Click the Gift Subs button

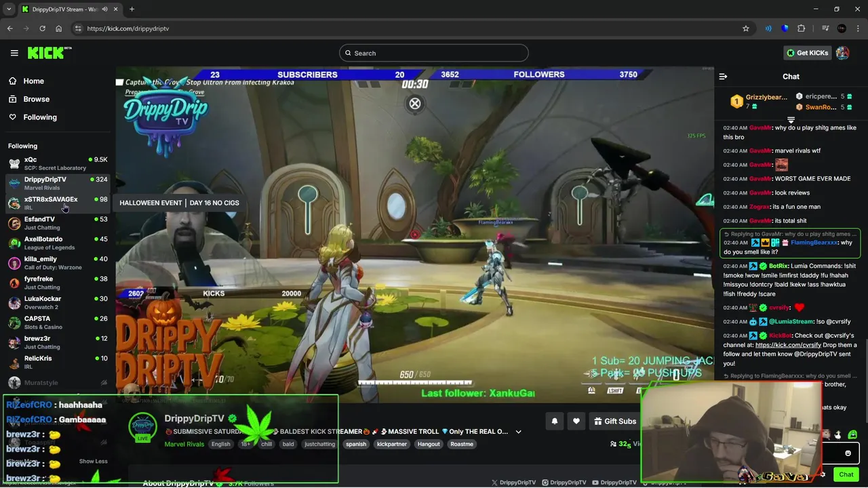coord(614,421)
